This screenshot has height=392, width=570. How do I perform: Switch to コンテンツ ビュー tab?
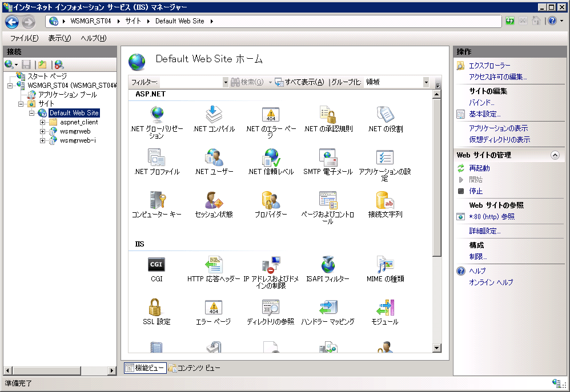tap(194, 368)
